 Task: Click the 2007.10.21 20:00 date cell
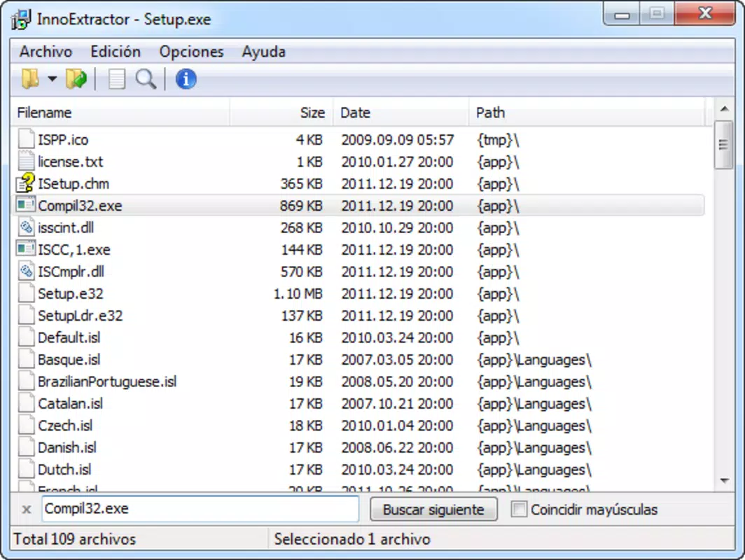point(397,404)
